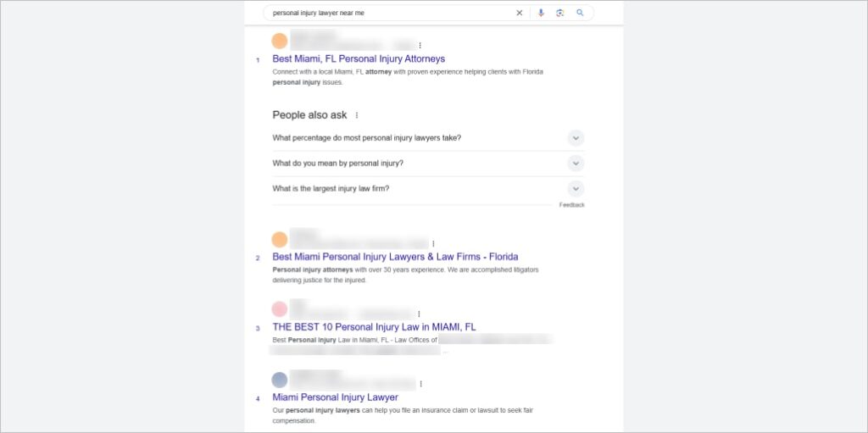Image resolution: width=868 pixels, height=433 pixels.
Task: Open three-dot menu for first search result
Action: pos(420,45)
